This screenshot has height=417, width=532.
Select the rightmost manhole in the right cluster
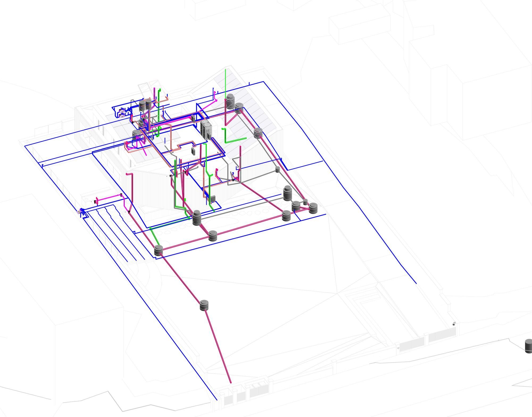pos(313,208)
